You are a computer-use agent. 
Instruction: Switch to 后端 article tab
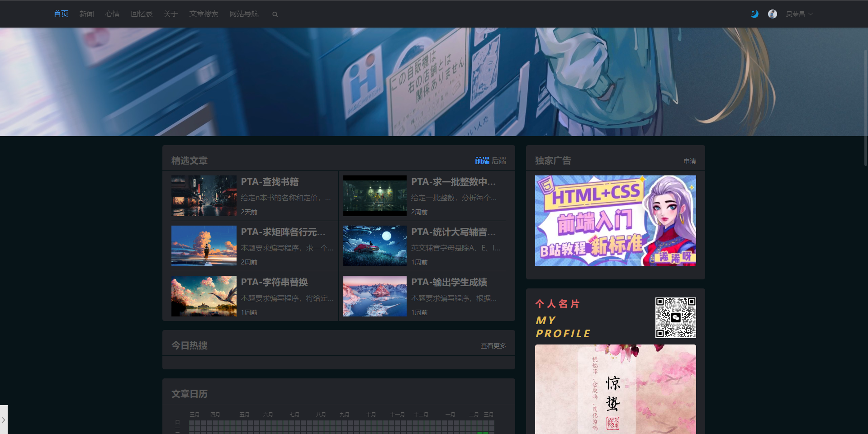(499, 160)
